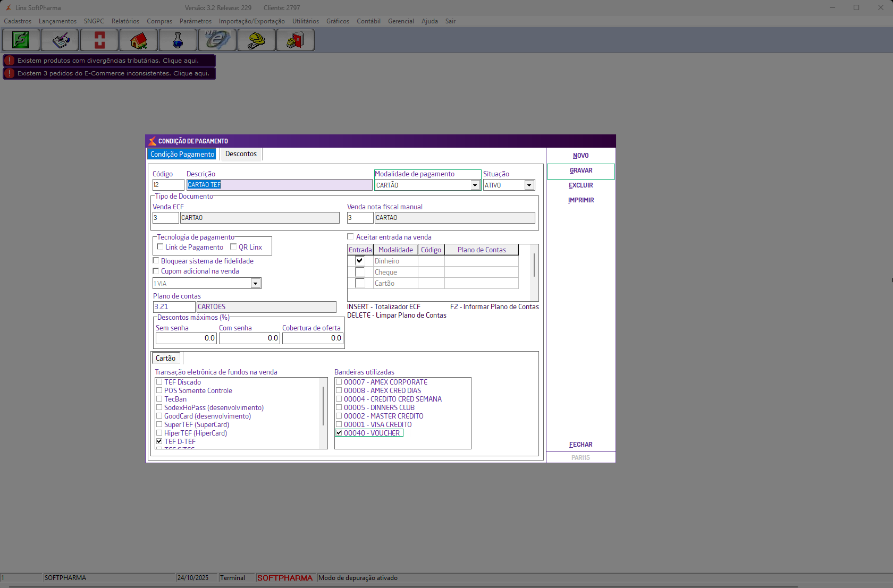Open the yellow hard hat toolbar icon
This screenshot has width=893, height=588.
click(x=257, y=40)
